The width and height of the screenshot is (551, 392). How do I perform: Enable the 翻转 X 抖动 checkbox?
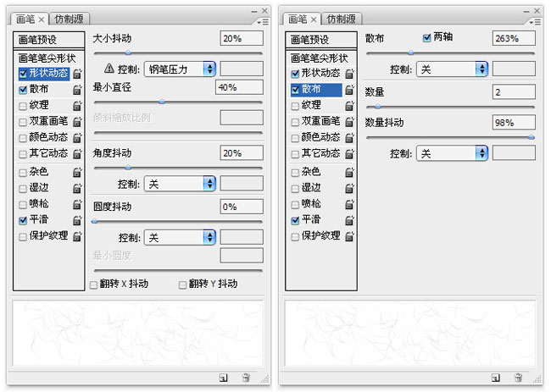click(x=94, y=285)
